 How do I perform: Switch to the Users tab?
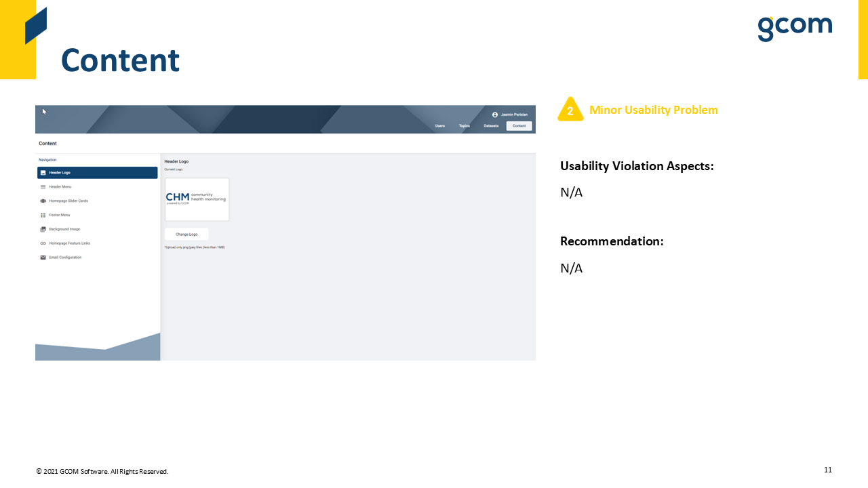pos(440,126)
